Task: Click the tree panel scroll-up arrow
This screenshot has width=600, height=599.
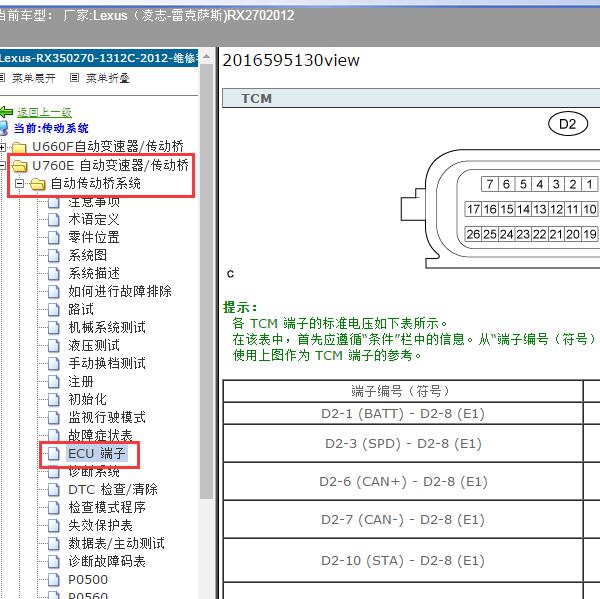Action: coord(207,57)
